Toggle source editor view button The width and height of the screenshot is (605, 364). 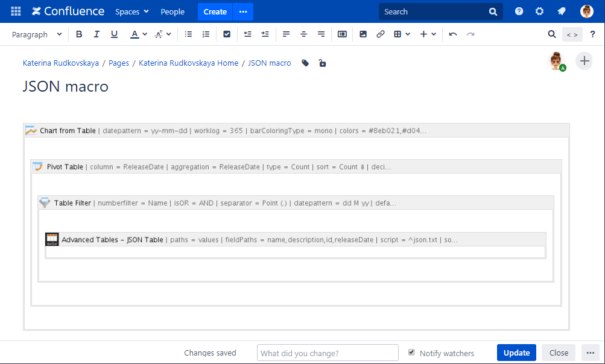tap(572, 34)
